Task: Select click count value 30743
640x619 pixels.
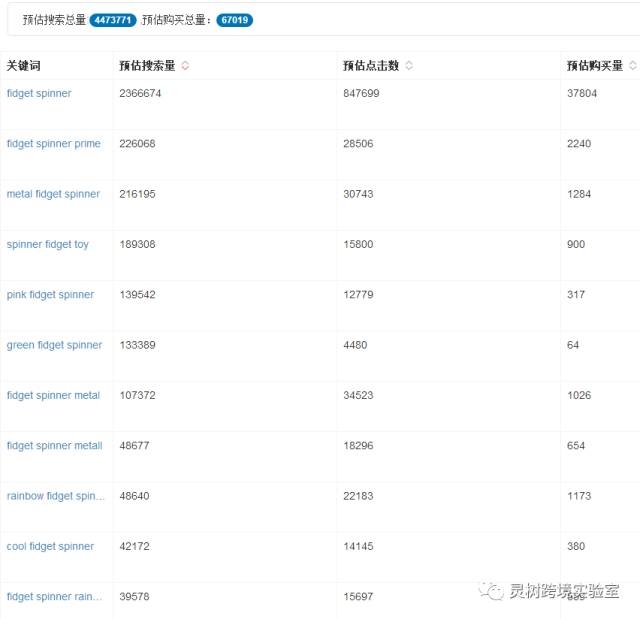Action: [358, 194]
